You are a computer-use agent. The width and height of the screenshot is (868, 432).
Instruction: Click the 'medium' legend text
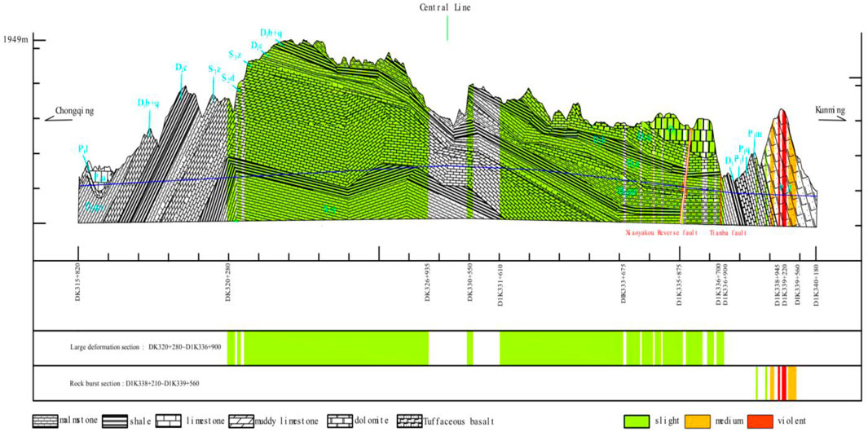(x=731, y=421)
